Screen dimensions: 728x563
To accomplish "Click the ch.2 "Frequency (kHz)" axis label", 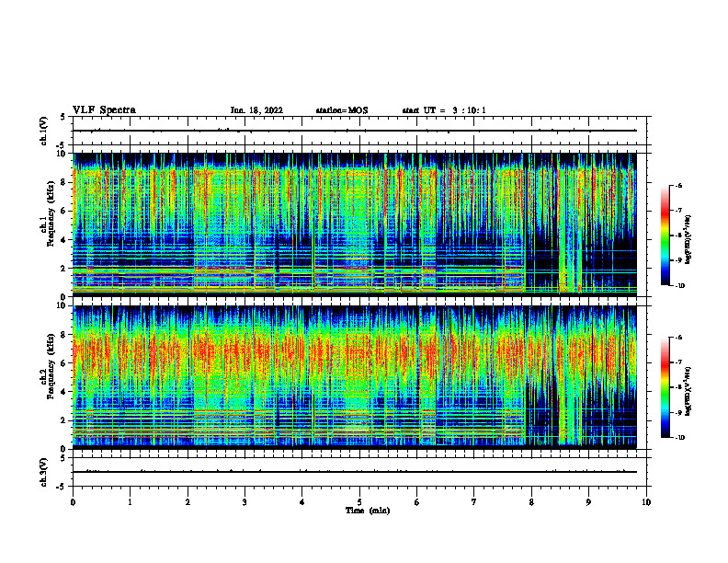I will coord(51,366).
